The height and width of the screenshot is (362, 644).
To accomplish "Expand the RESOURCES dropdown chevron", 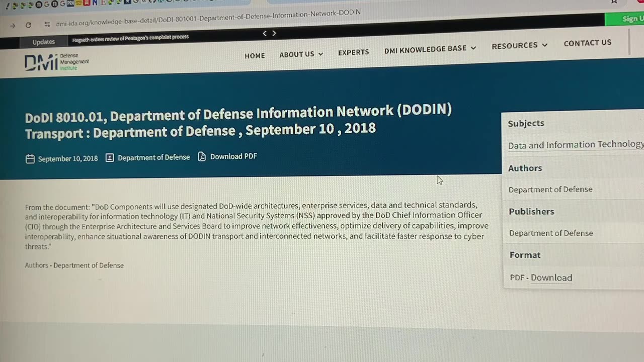I will (544, 45).
